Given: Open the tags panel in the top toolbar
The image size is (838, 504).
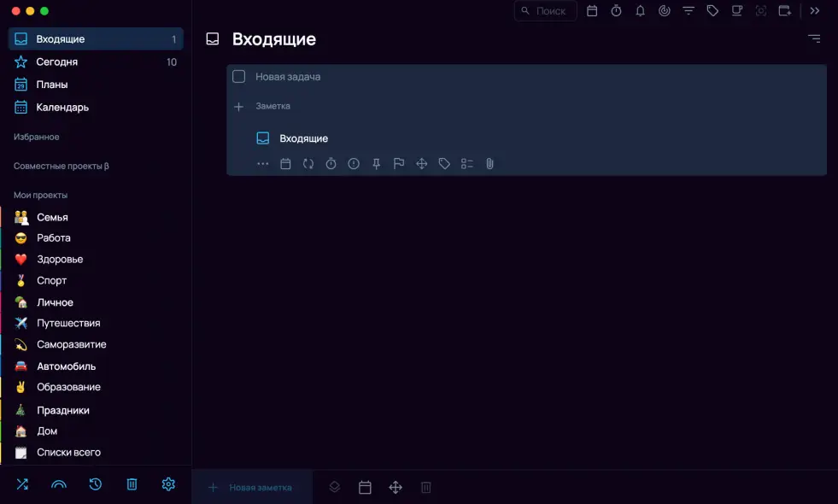Looking at the screenshot, I should tap(712, 11).
